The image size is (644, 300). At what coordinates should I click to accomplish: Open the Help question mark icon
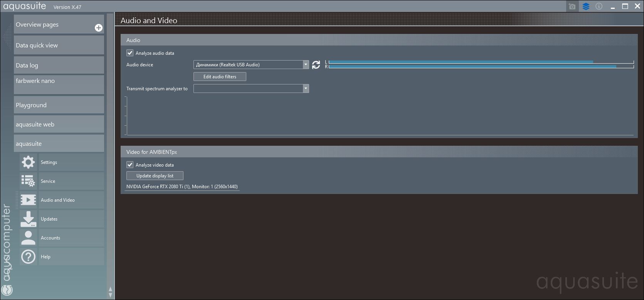coord(28,257)
